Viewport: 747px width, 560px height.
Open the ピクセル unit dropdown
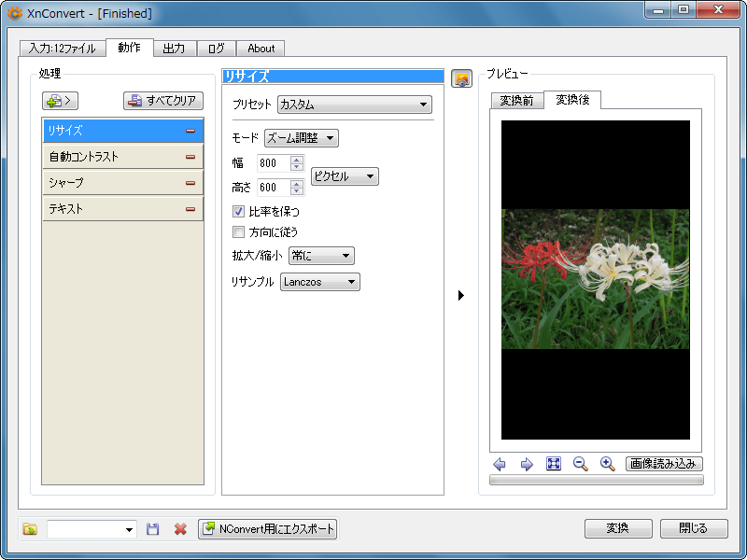pyautogui.click(x=345, y=176)
